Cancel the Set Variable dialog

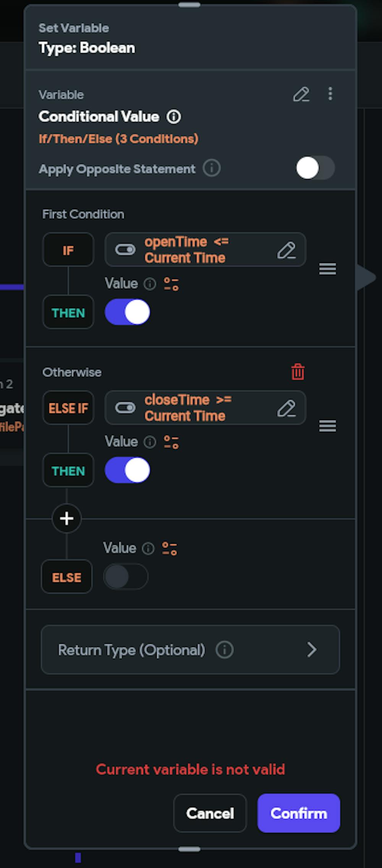(x=210, y=813)
